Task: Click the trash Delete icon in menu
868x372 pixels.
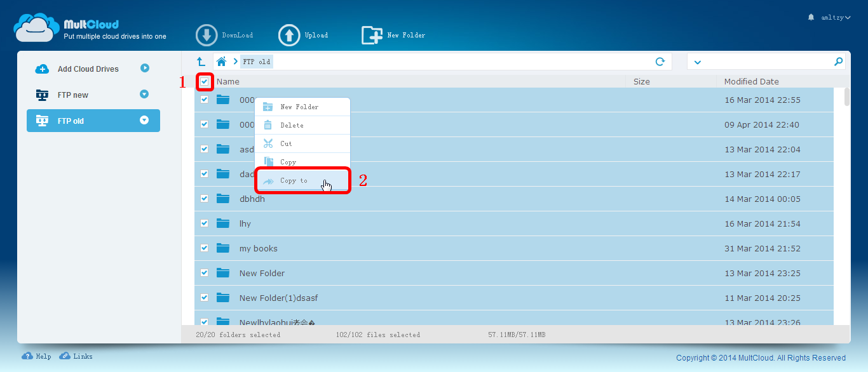Action: pyautogui.click(x=268, y=125)
